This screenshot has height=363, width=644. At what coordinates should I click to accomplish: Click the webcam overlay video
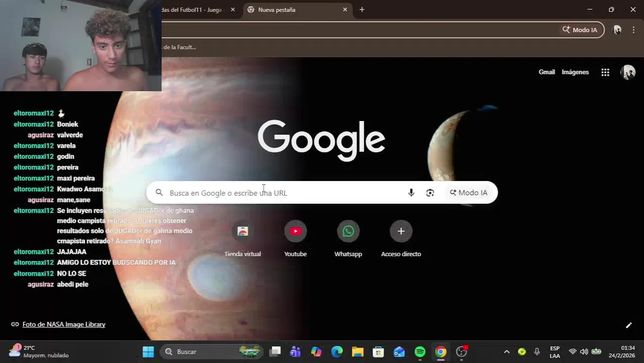pos(81,45)
